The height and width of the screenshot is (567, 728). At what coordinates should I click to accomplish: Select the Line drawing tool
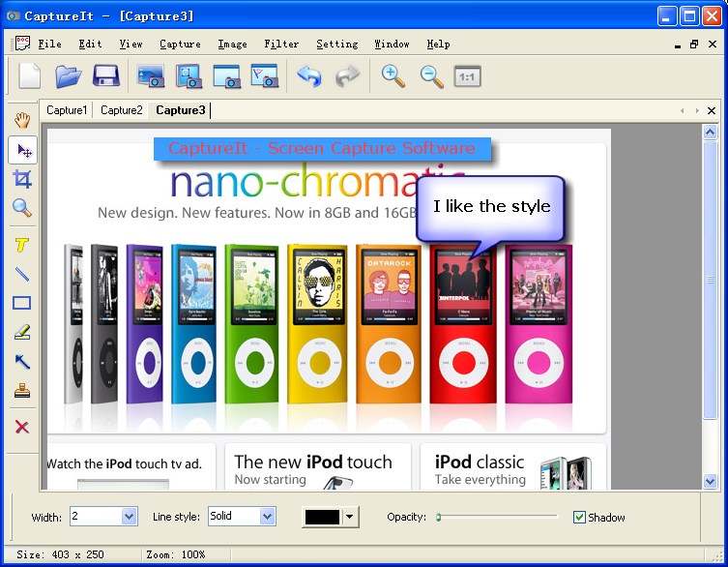pos(22,274)
